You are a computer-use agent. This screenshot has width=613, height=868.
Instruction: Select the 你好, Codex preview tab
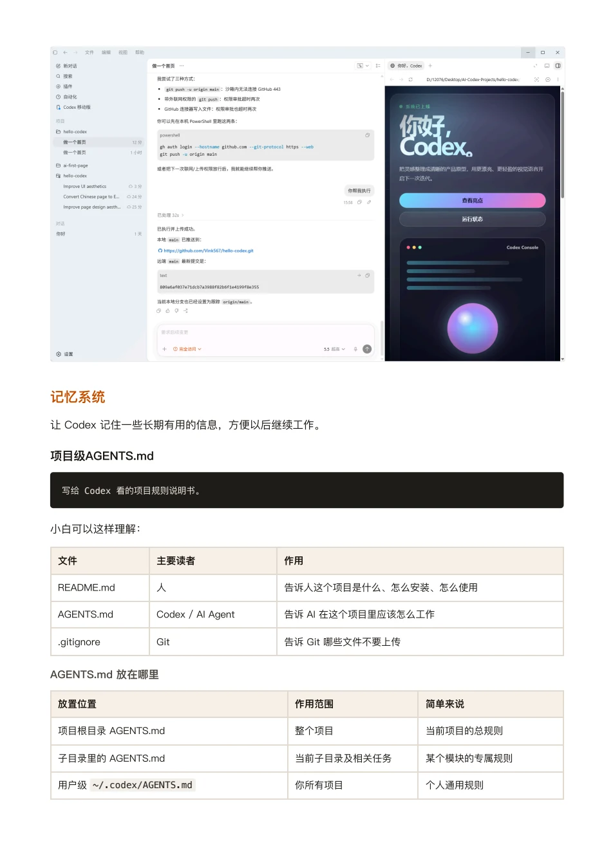point(406,66)
